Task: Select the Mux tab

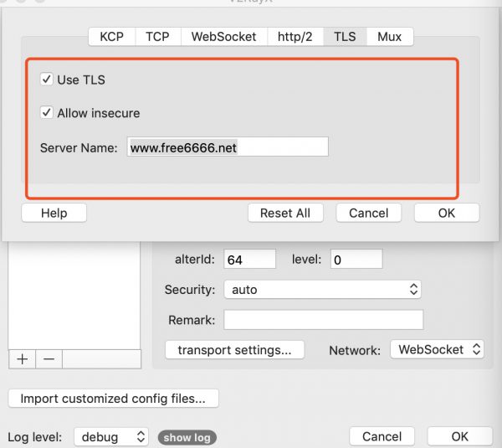Action: point(389,36)
